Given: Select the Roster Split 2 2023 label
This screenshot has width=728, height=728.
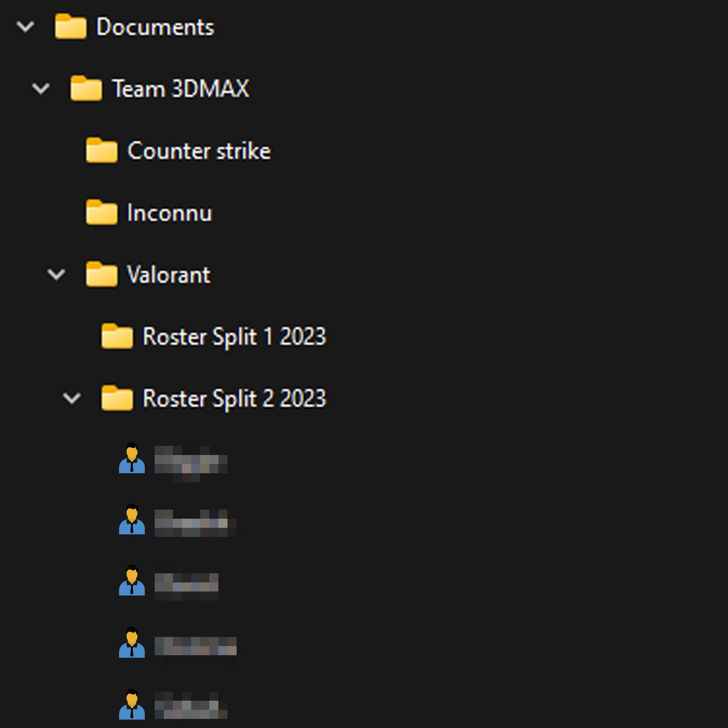Looking at the screenshot, I should (x=234, y=399).
